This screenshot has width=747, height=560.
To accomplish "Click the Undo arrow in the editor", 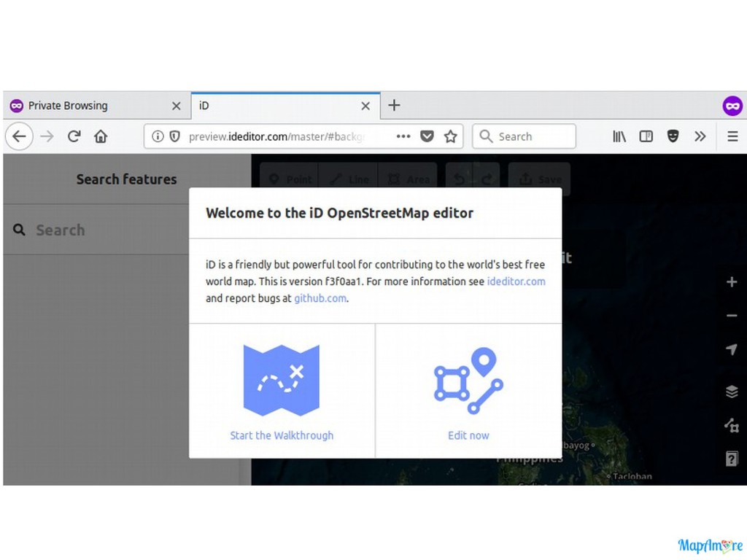I will tap(459, 179).
